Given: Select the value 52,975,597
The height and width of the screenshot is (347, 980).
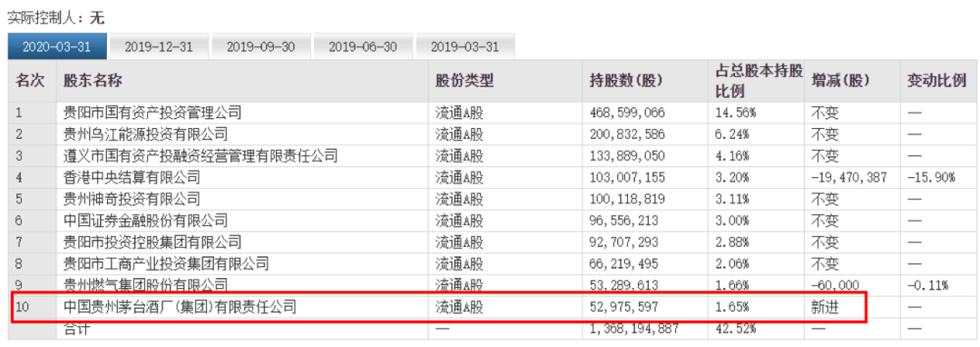Looking at the screenshot, I should [623, 307].
